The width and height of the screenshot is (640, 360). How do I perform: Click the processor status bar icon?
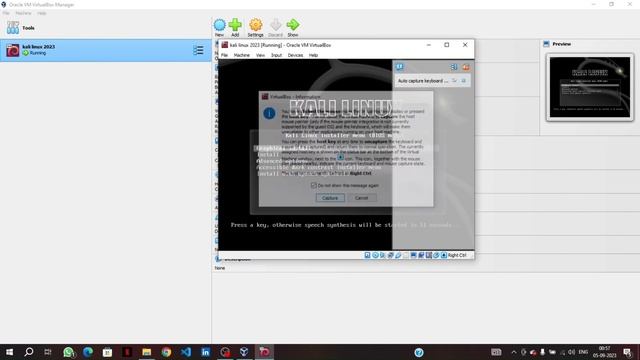429,255
